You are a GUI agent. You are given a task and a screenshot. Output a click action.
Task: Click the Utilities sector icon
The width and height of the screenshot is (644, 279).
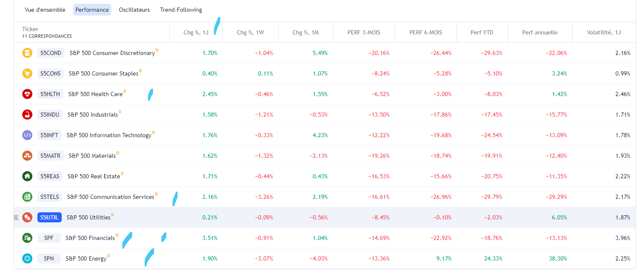(27, 217)
